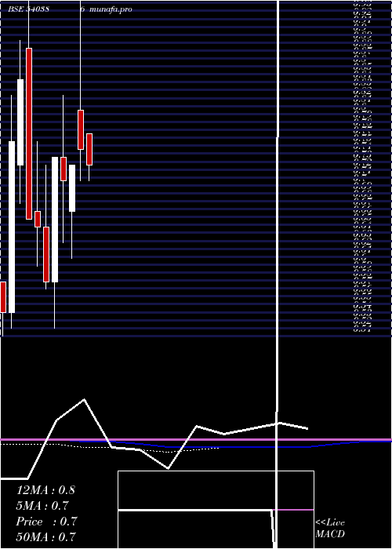Click the BSE stock code label

(x=28, y=9)
